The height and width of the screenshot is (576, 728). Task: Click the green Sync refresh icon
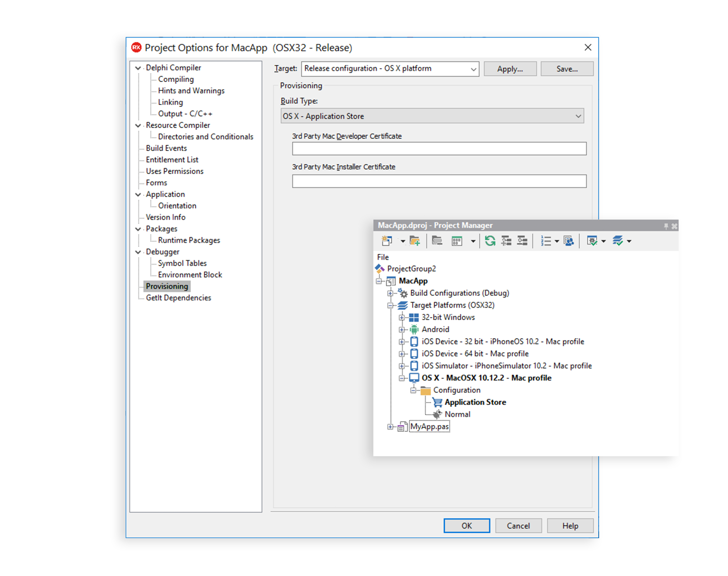pos(490,241)
